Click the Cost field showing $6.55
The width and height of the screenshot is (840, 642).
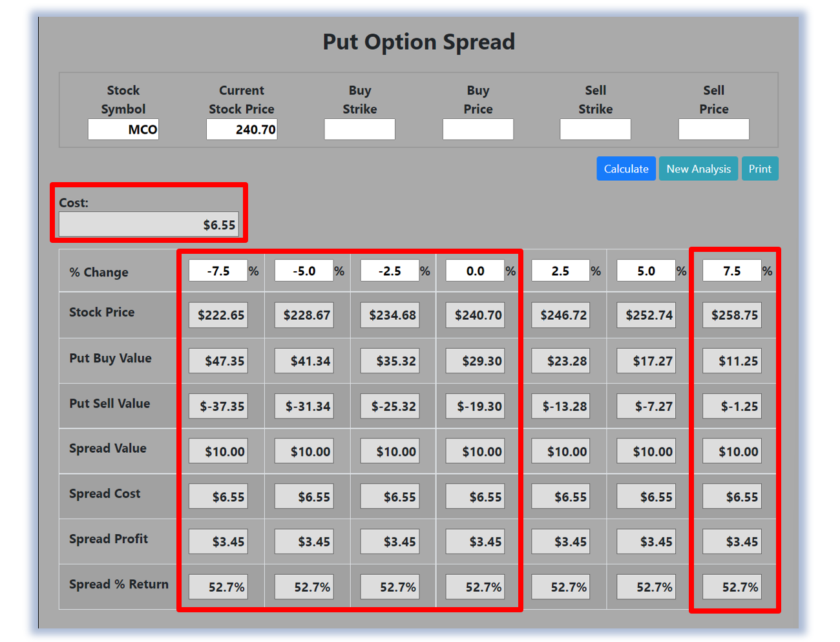[149, 225]
